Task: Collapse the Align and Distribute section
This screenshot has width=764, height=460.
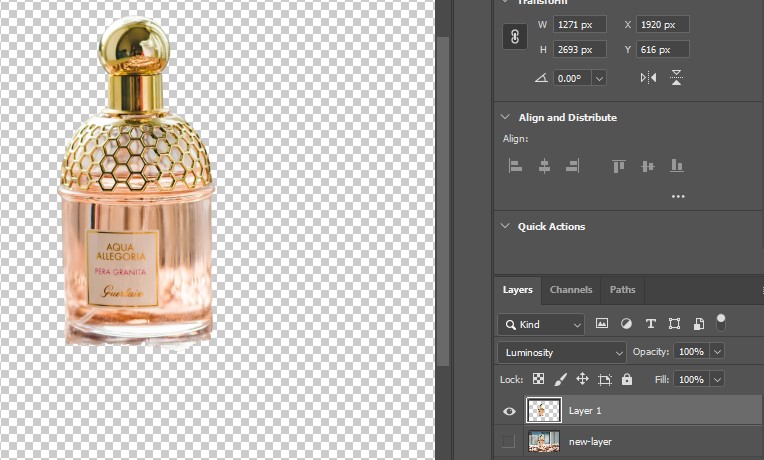Action: (505, 117)
